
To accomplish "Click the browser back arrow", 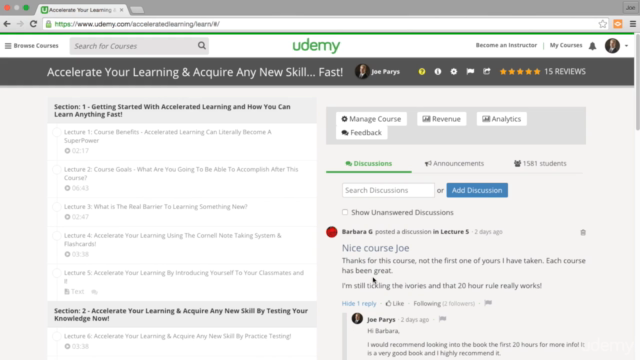I will [7, 24].
